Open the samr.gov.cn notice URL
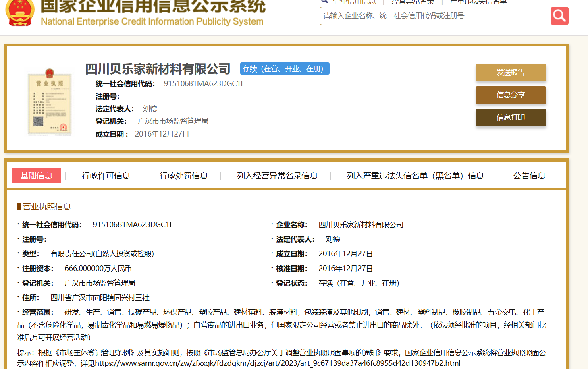The height and width of the screenshot is (369, 588). point(278,363)
